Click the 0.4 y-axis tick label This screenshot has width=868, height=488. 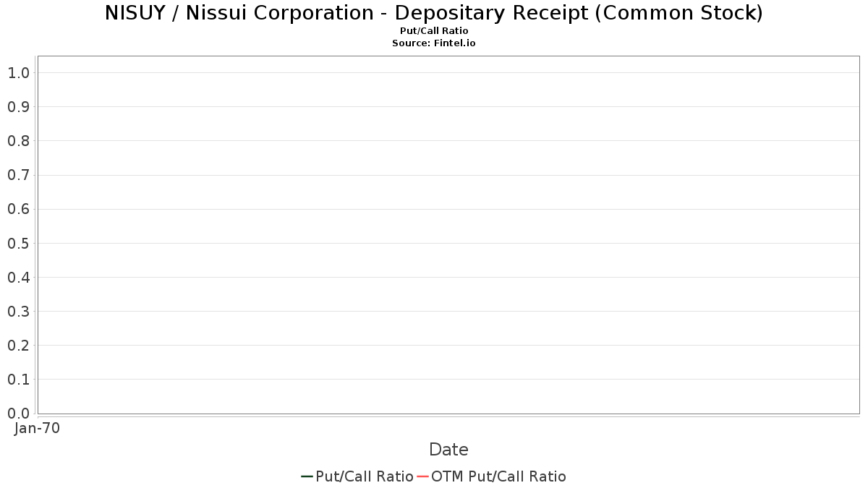[18, 277]
